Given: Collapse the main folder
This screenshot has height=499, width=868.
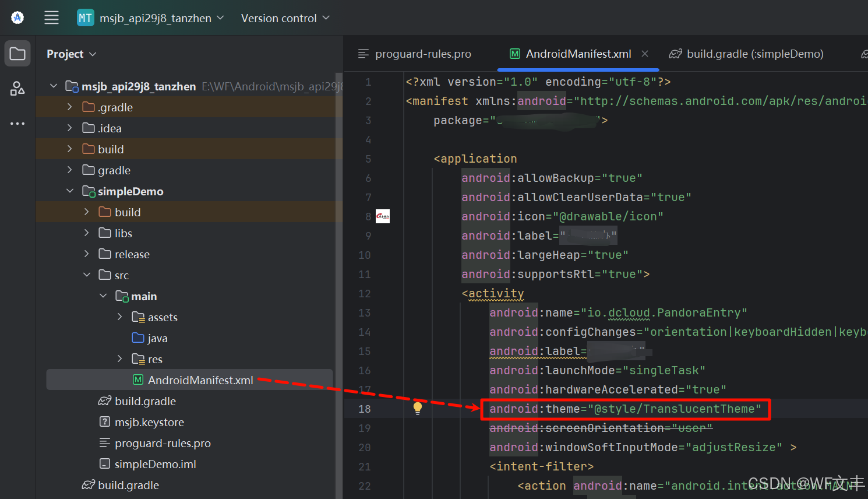Looking at the screenshot, I should coord(103,296).
